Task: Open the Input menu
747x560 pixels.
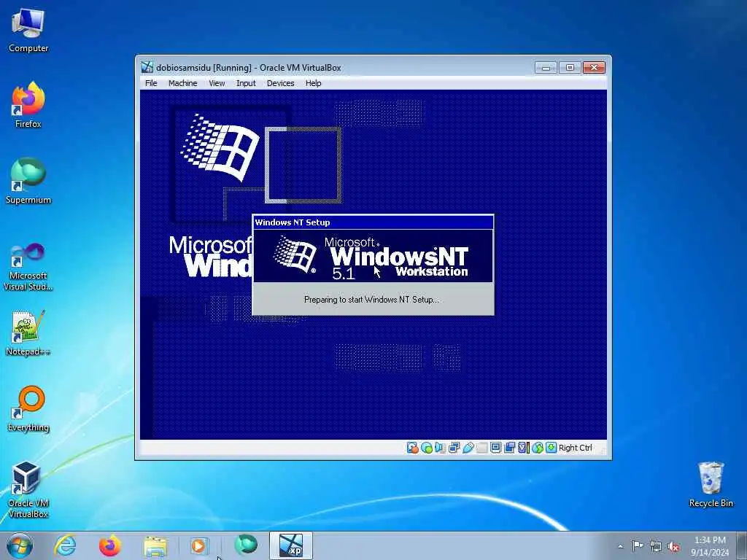Action: click(246, 83)
